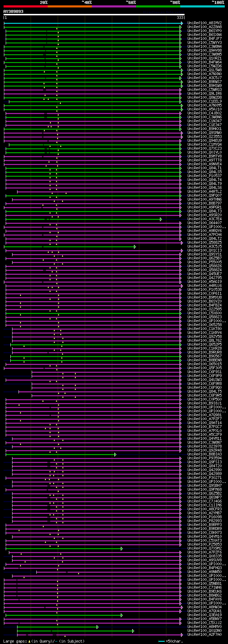Click the arrowhead ending the UniRef100_A3C7E4 bar
Viewport: 228px width, 644px height.
coord(161,219)
